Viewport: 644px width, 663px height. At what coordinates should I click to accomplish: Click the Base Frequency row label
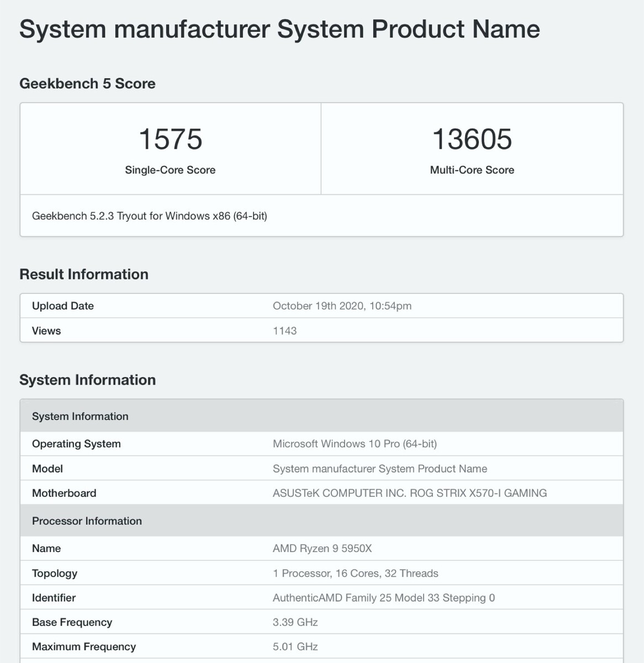coord(72,622)
